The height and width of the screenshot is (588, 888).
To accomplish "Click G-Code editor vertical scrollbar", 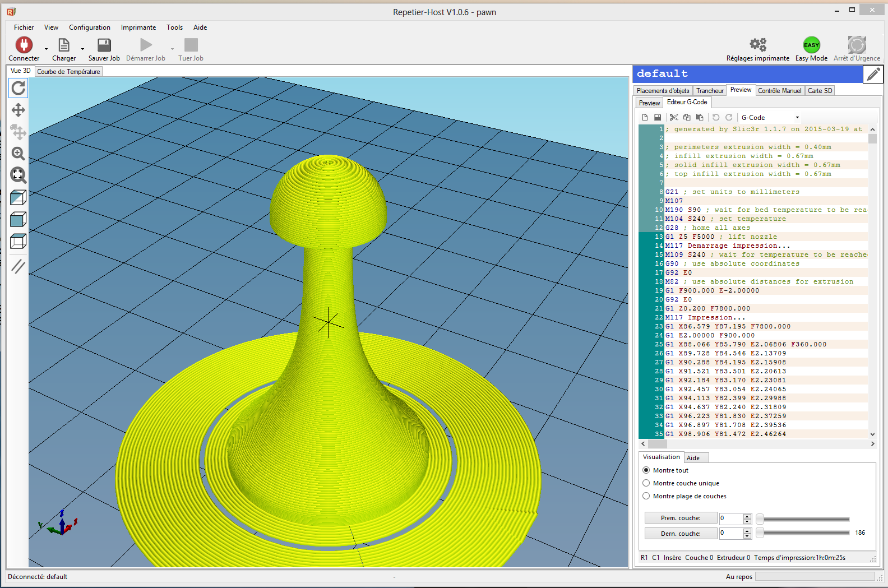I will pyautogui.click(x=872, y=281).
